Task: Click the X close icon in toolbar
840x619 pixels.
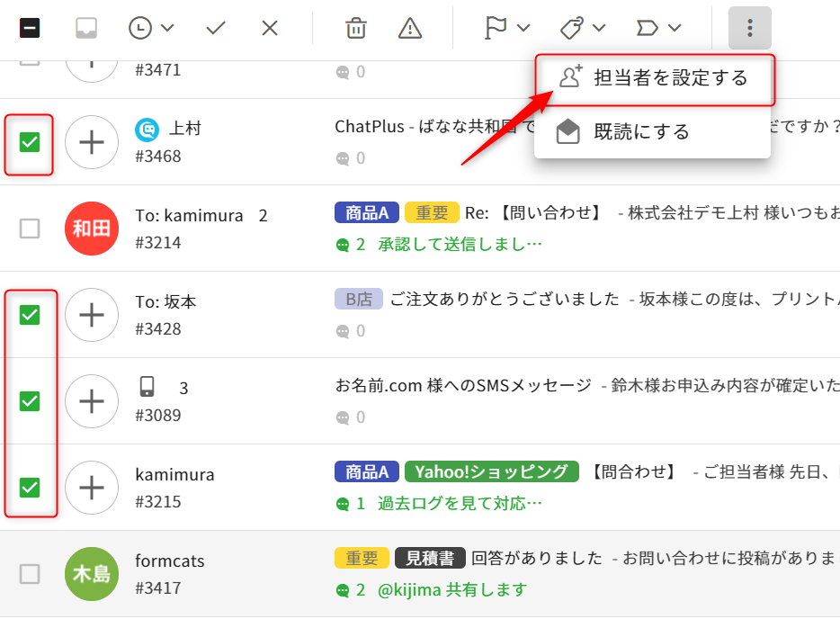Action: (x=270, y=28)
